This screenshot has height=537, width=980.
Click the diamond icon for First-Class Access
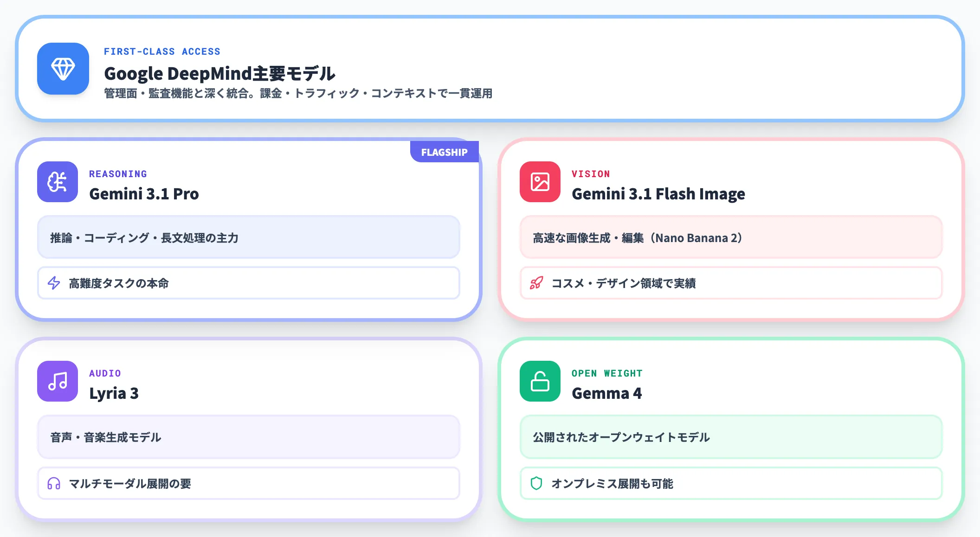point(63,70)
